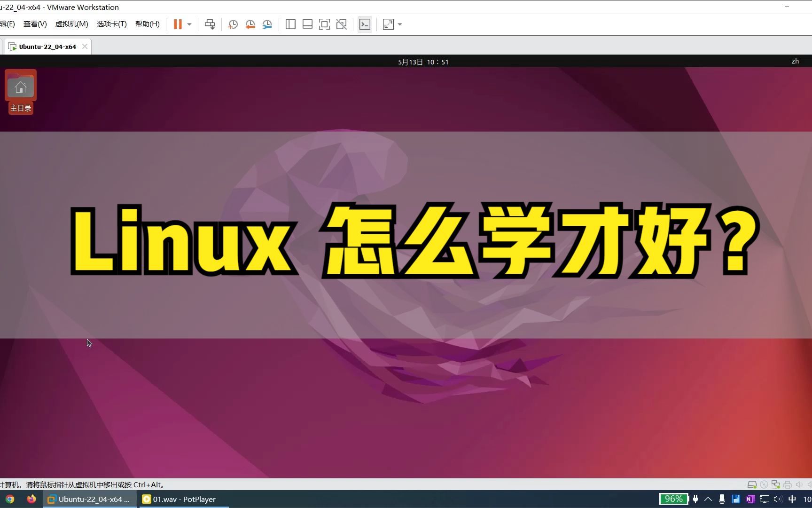Show or hide the library panel
812x508 pixels.
(290, 24)
